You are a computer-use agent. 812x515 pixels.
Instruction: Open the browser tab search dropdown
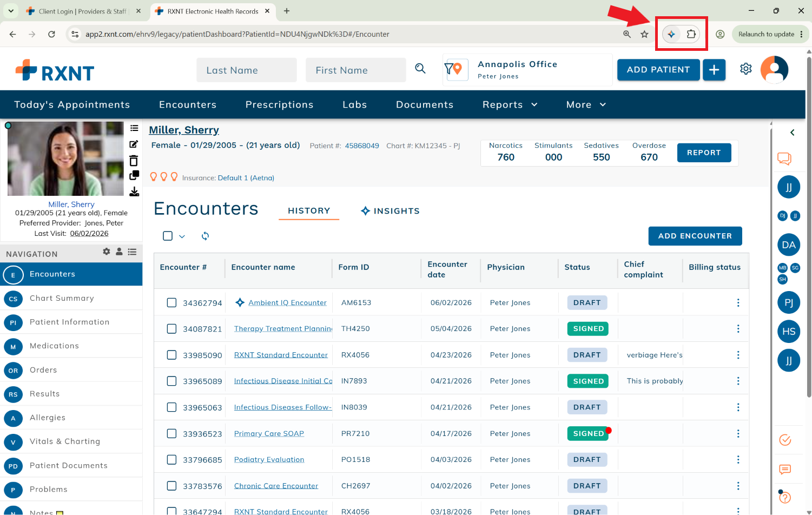pyautogui.click(x=11, y=11)
